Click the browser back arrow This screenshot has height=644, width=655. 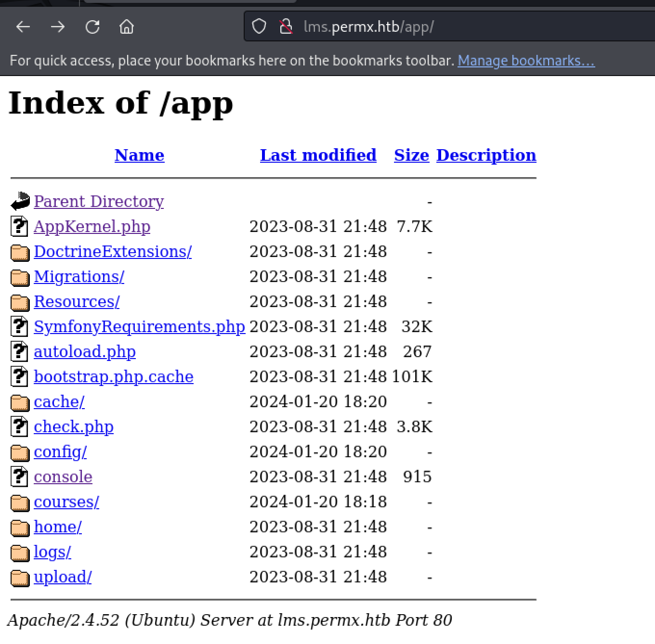point(23,27)
